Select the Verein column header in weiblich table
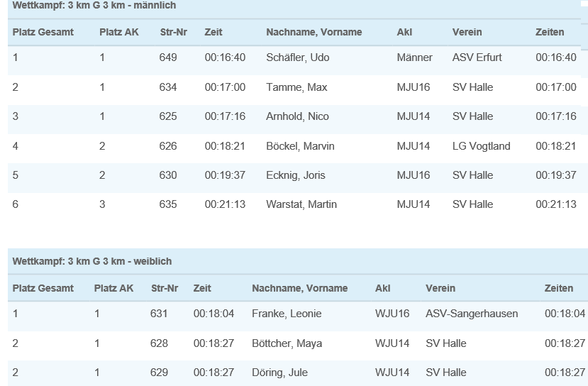The height and width of the screenshot is (386, 588). pos(440,288)
